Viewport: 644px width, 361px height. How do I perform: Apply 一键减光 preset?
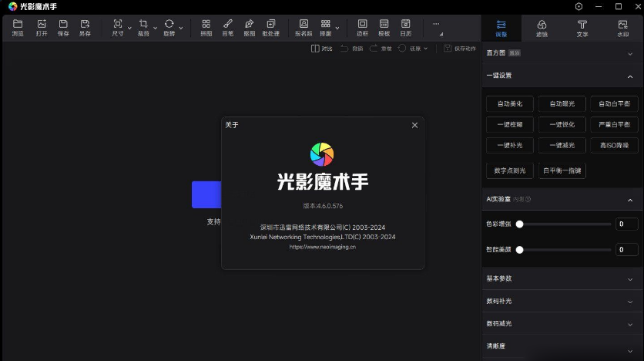[562, 145]
